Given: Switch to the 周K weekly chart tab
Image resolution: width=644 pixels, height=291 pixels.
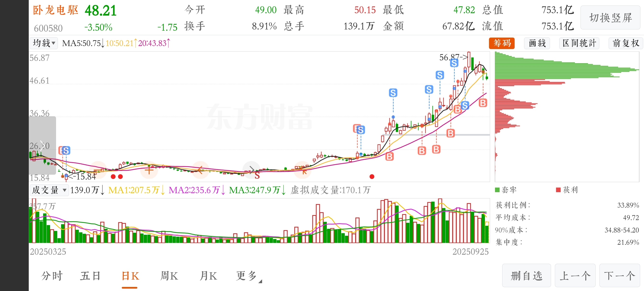Looking at the screenshot, I should [169, 276].
